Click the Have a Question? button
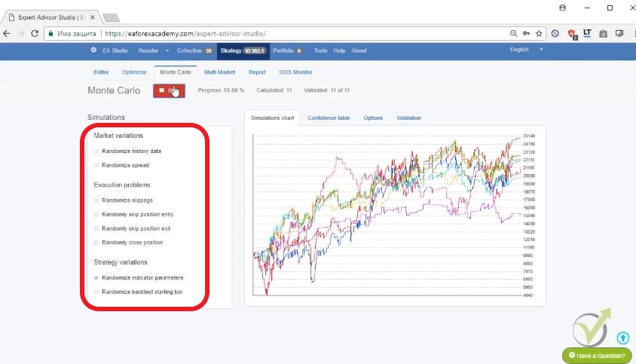 pyautogui.click(x=597, y=355)
